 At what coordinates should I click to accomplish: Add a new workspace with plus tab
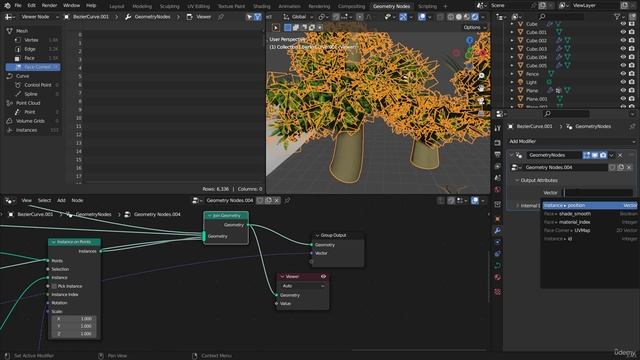445,6
